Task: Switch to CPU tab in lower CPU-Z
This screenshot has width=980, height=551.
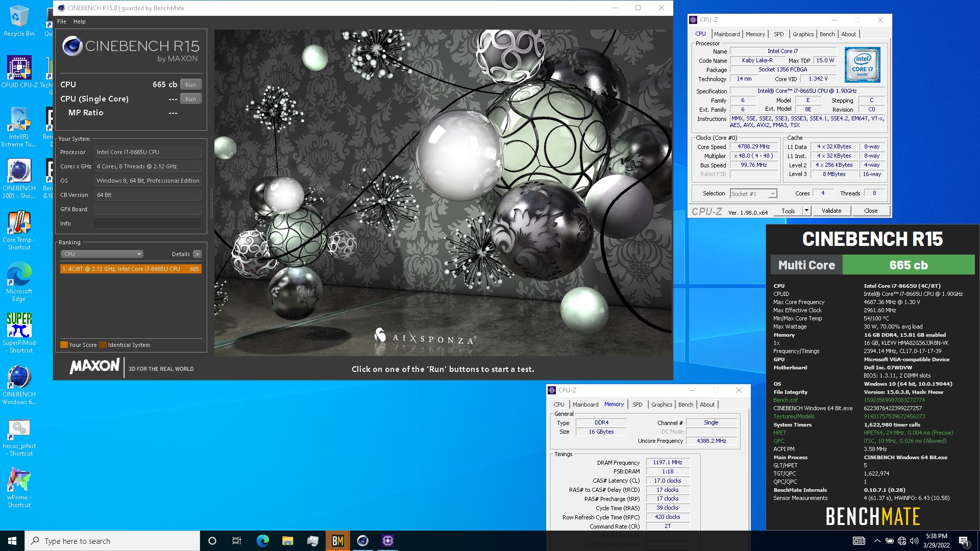Action: (x=559, y=405)
